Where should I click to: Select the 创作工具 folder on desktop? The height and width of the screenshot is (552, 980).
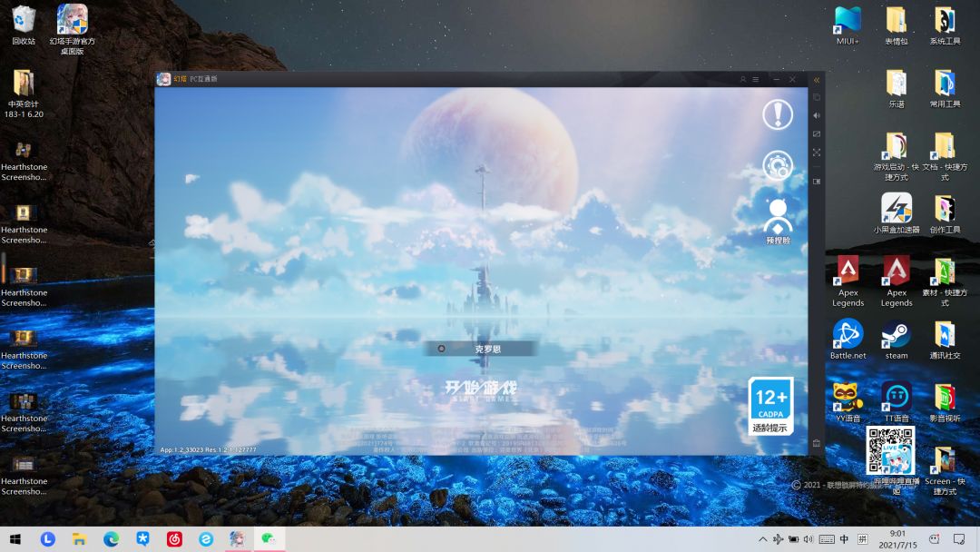click(x=945, y=213)
